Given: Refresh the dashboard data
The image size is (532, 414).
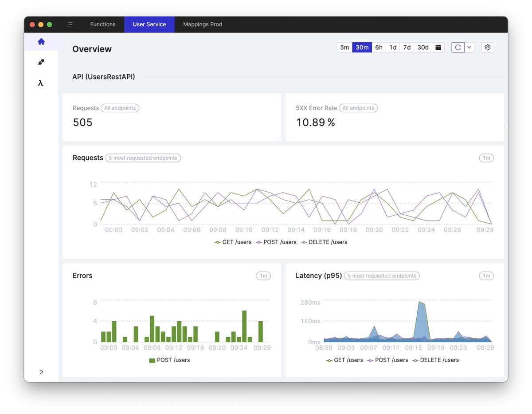Looking at the screenshot, I should click(x=458, y=47).
